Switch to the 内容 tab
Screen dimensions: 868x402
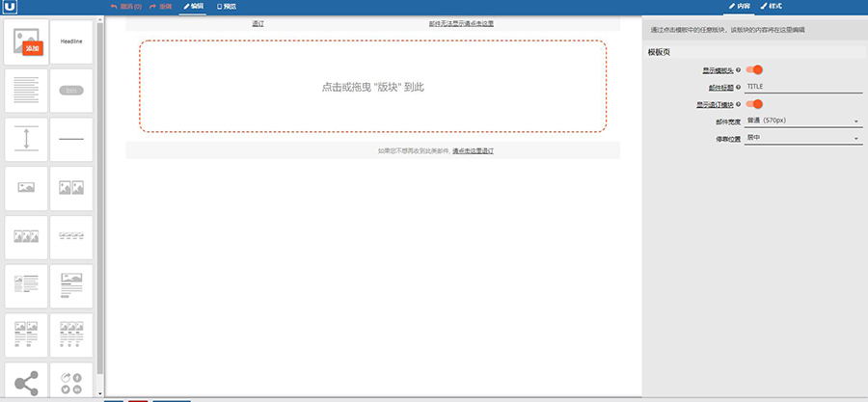[739, 6]
